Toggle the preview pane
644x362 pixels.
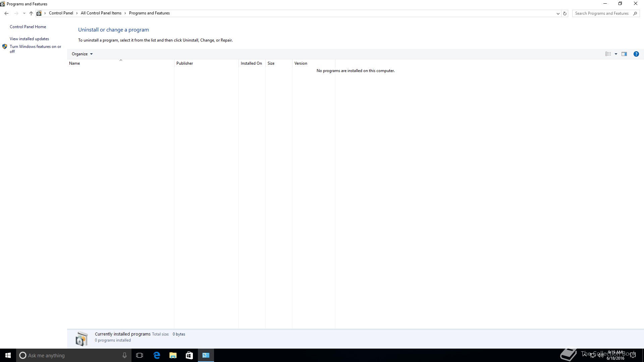(624, 54)
